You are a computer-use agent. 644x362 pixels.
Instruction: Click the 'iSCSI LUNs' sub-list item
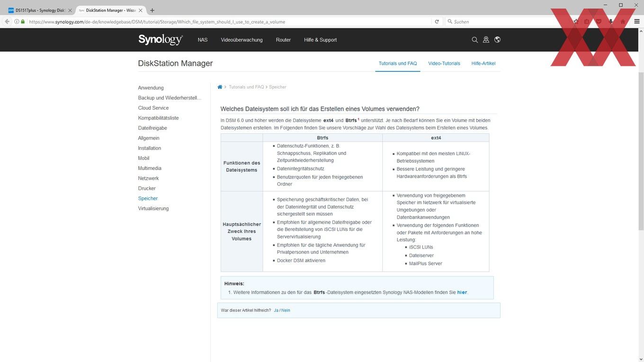coord(421,247)
